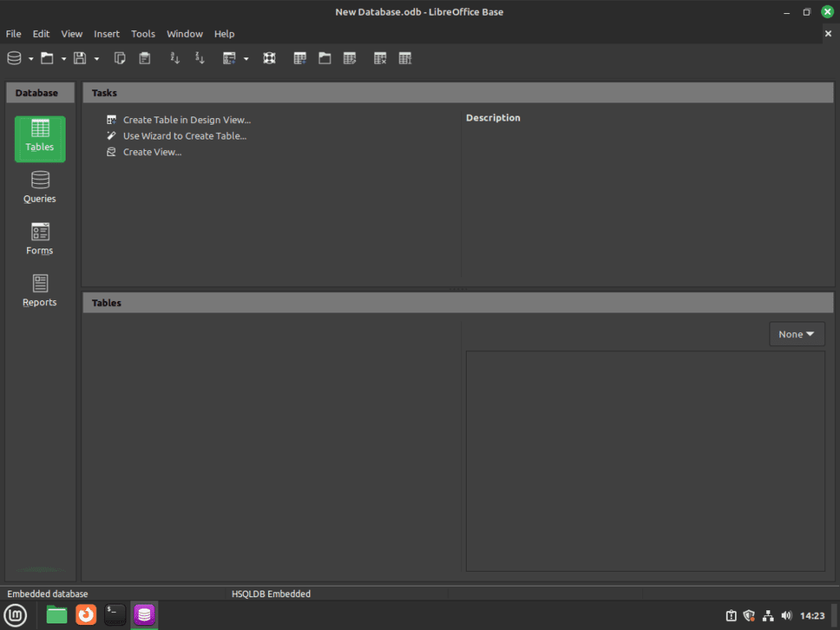Image resolution: width=840 pixels, height=630 pixels.
Task: Open the network icon in the taskbar
Action: click(768, 615)
